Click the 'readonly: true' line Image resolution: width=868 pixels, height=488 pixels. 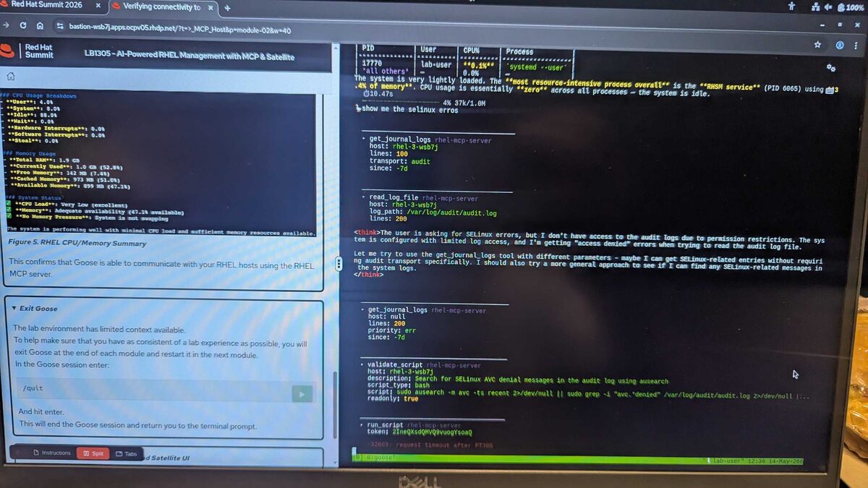pyautogui.click(x=392, y=399)
